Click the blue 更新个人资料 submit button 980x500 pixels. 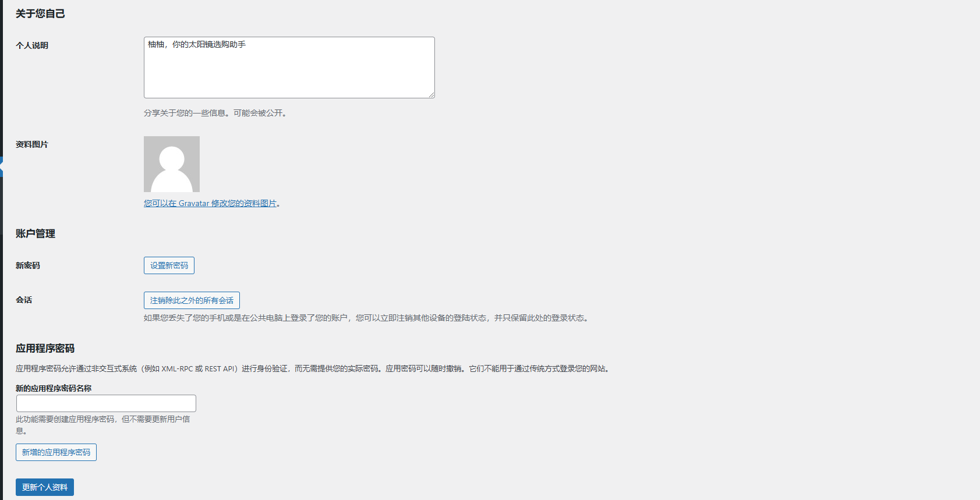45,487
